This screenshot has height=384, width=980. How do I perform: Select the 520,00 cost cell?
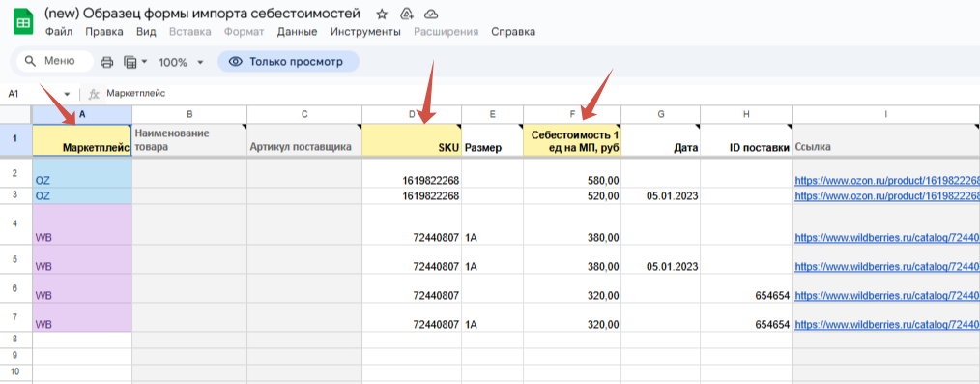tap(572, 195)
